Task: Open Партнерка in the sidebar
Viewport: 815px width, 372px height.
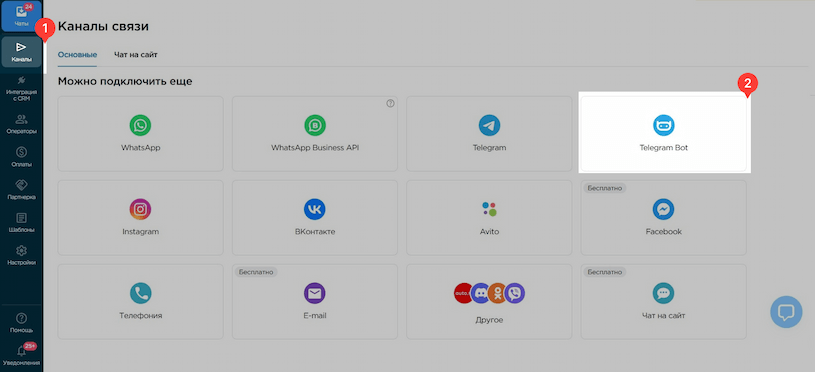Action: coord(21,190)
